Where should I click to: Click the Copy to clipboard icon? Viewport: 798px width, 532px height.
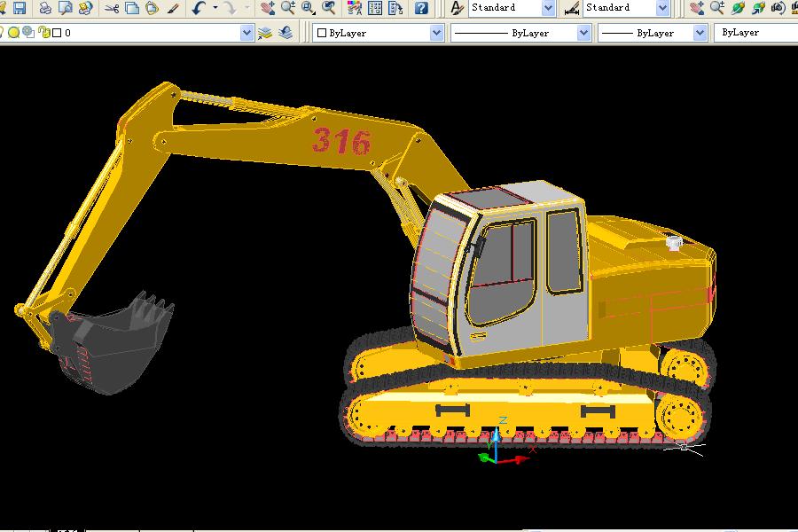pyautogui.click(x=132, y=8)
